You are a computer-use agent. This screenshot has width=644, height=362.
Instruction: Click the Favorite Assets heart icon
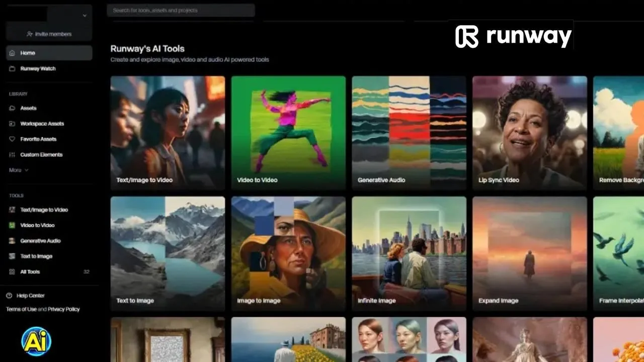pos(13,139)
